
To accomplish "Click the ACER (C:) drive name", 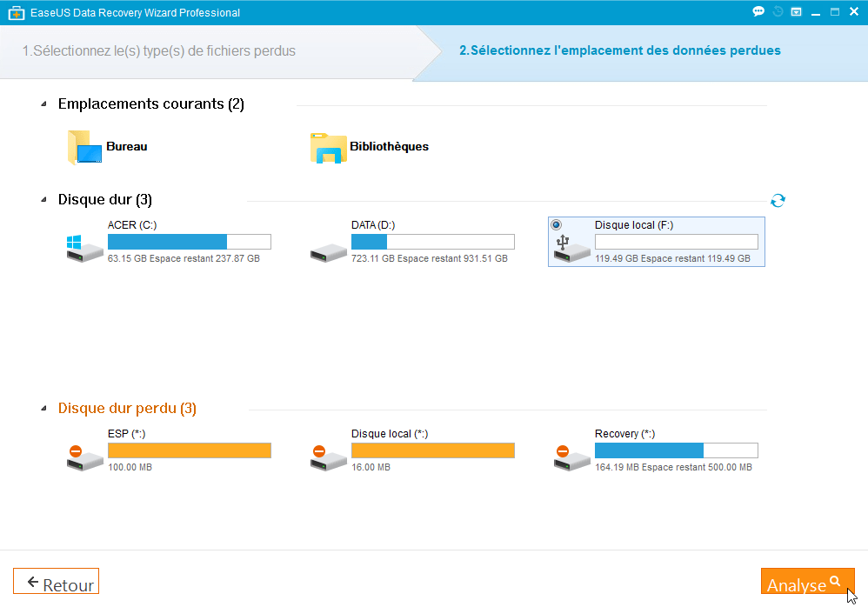I will click(132, 225).
